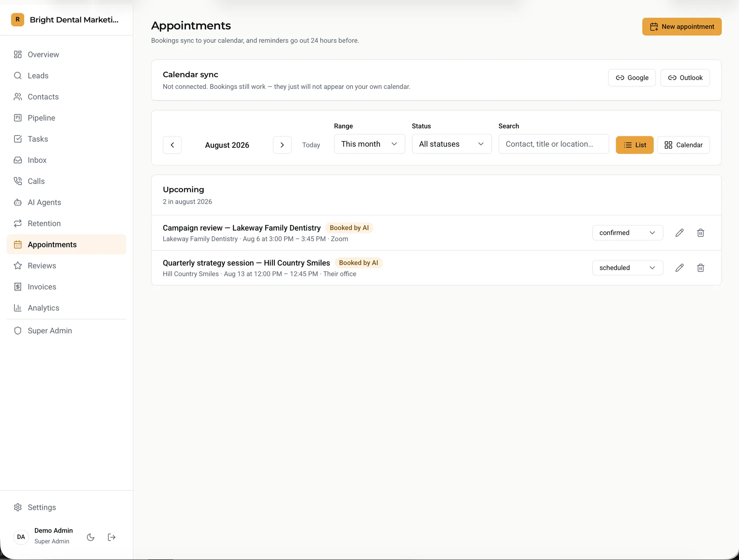The height and width of the screenshot is (560, 739).
Task: Click the August 2026 month label
Action: coord(227,145)
